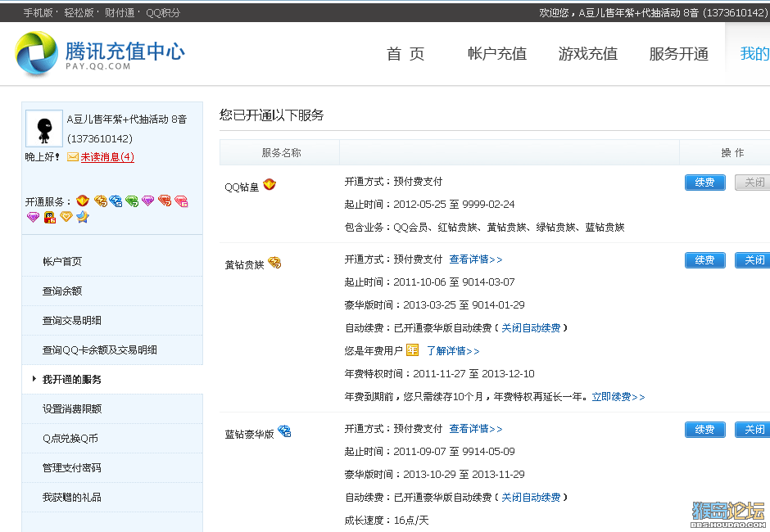Click the date range 2012-05-25 至 9999-02-24
770x532 pixels.
454,204
